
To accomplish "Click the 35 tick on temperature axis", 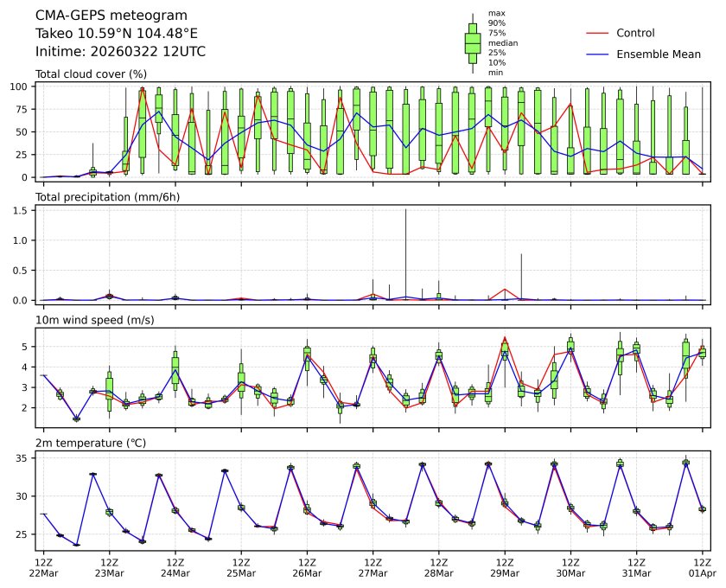I will coord(24,457).
